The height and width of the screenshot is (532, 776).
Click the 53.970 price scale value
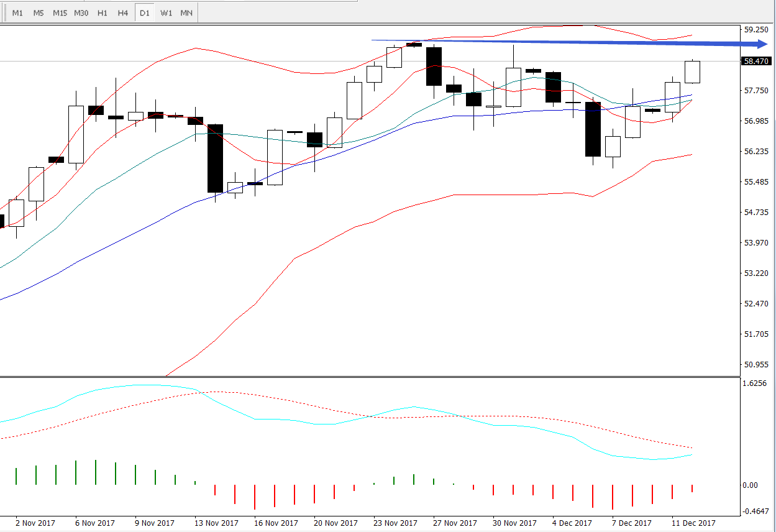(757, 243)
